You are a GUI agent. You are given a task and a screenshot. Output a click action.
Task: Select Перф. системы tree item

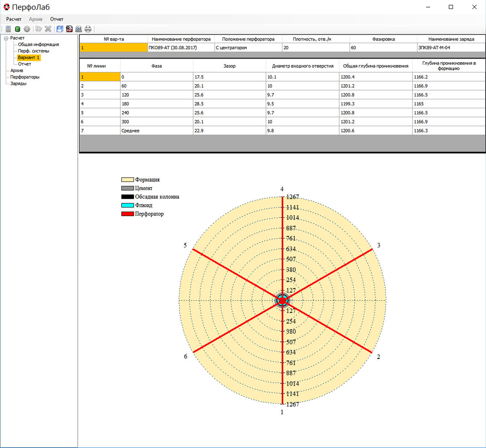[x=33, y=51]
